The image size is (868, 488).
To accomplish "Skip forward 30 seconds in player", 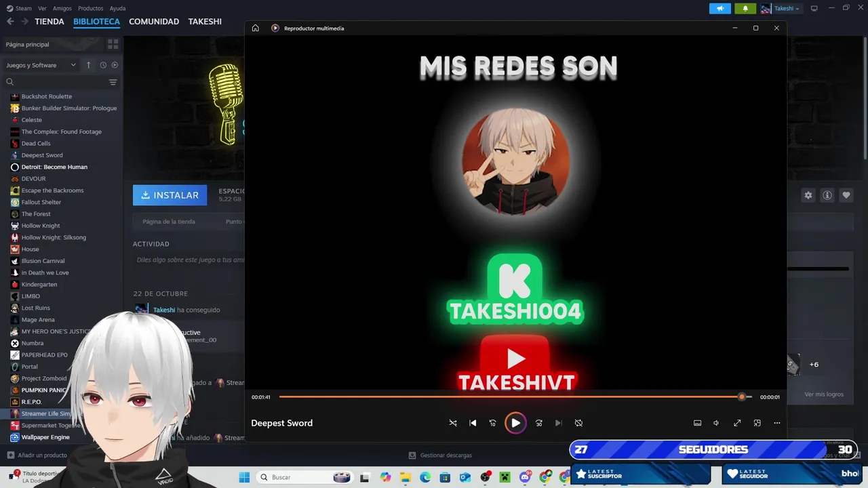I will [x=538, y=423].
